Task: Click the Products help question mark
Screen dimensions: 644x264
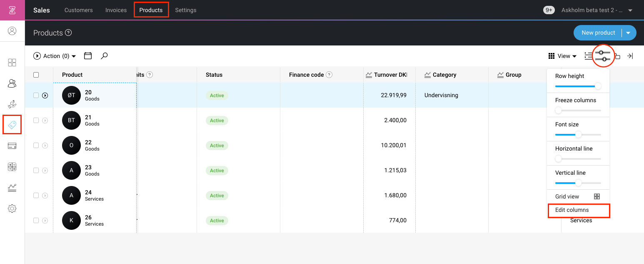Action: pyautogui.click(x=69, y=33)
